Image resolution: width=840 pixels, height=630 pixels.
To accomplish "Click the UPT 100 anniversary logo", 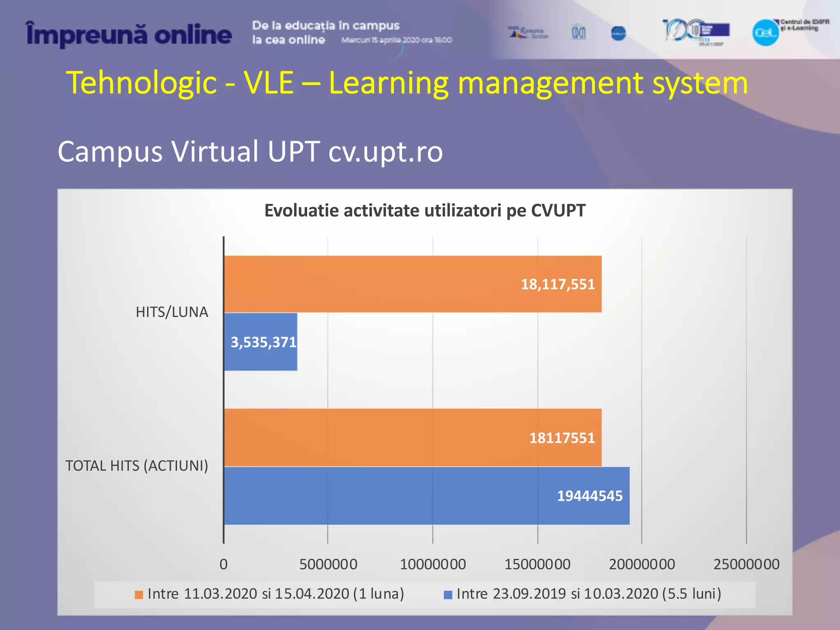I will [696, 32].
